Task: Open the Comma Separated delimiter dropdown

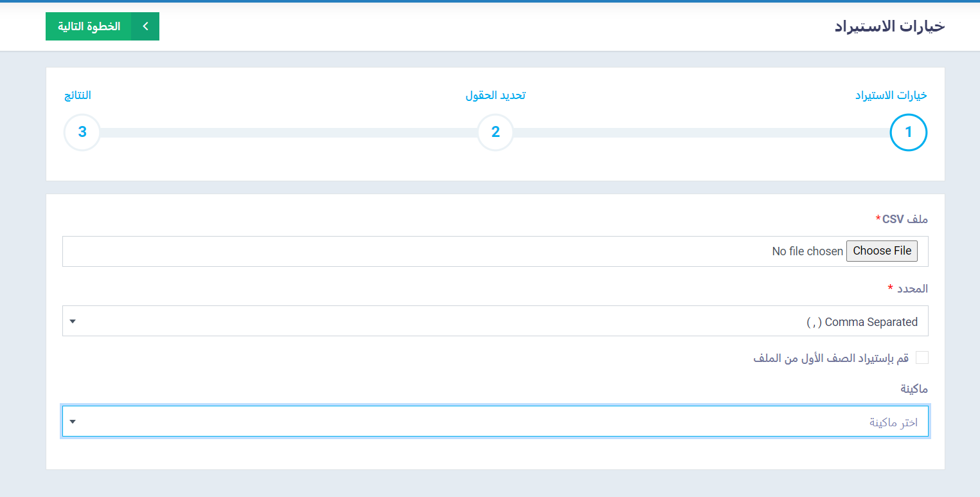Action: click(x=495, y=321)
